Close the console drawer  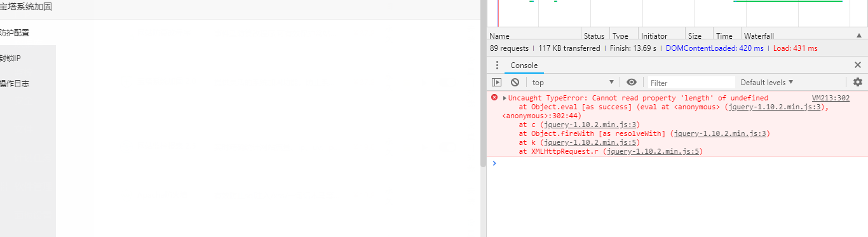point(858,65)
